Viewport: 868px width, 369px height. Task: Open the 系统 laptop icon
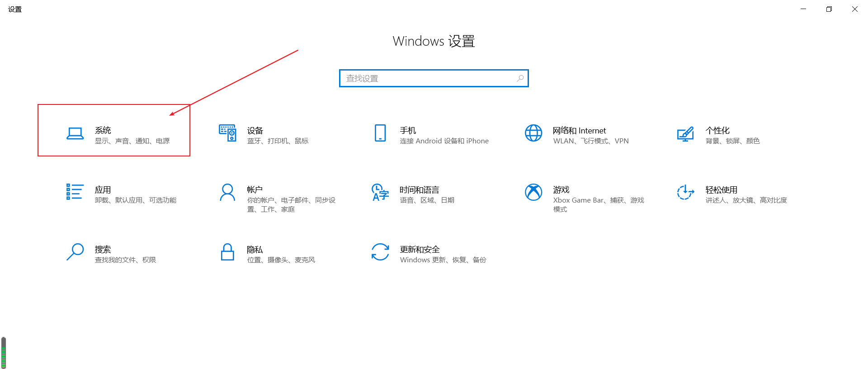point(75,133)
